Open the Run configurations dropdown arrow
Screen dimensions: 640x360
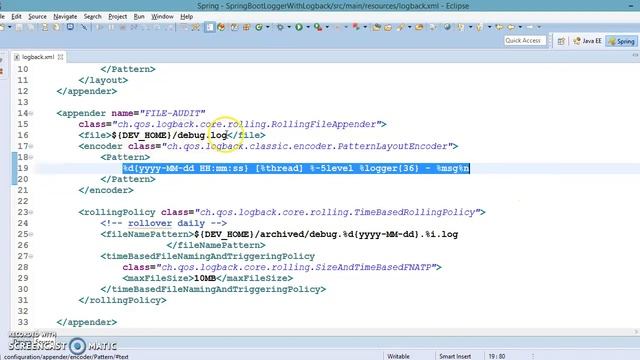click(308, 27)
